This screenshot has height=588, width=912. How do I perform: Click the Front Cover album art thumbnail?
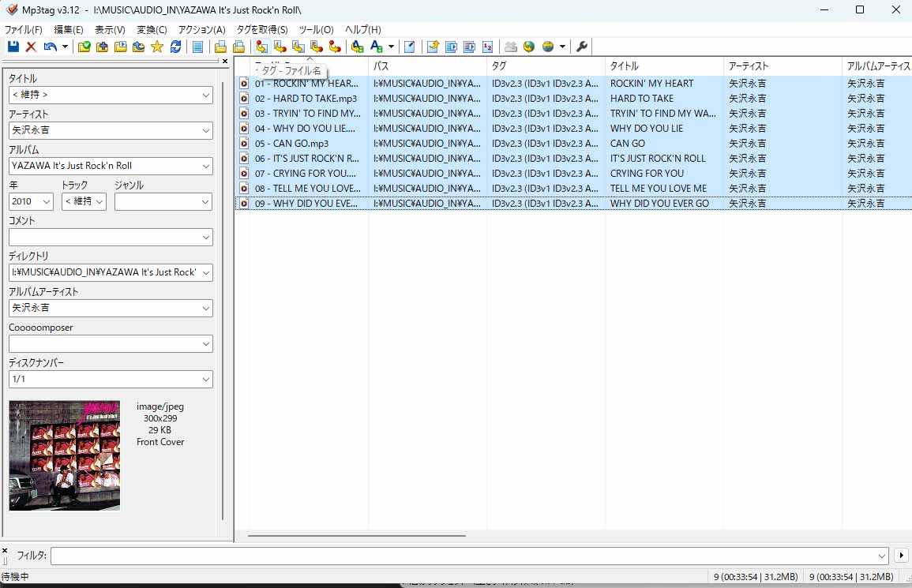(x=64, y=455)
